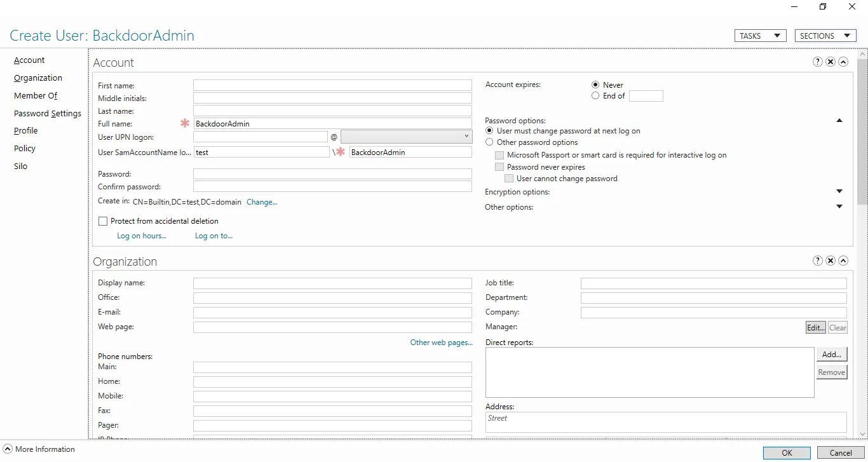Image resolution: width=868 pixels, height=462 pixels.
Task: Click the Organization section help icon
Action: coord(818,261)
